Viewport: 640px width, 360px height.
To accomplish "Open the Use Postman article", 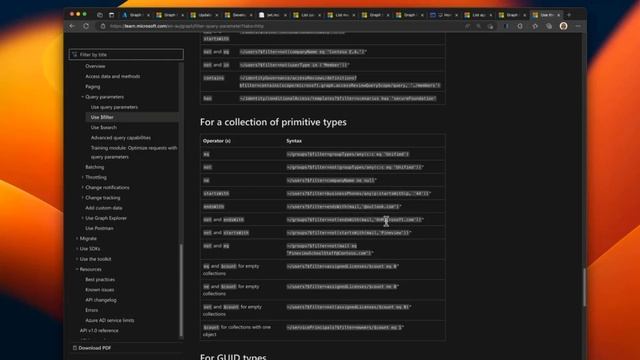I will 99,228.
